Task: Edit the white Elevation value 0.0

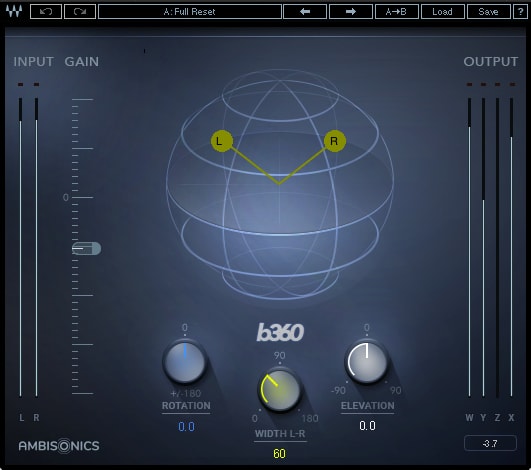Action: point(367,426)
